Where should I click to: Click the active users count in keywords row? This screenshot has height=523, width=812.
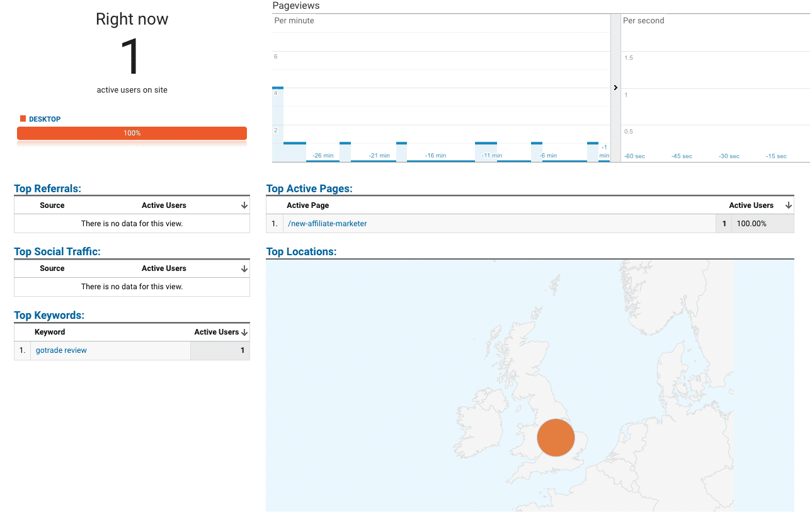(x=243, y=350)
